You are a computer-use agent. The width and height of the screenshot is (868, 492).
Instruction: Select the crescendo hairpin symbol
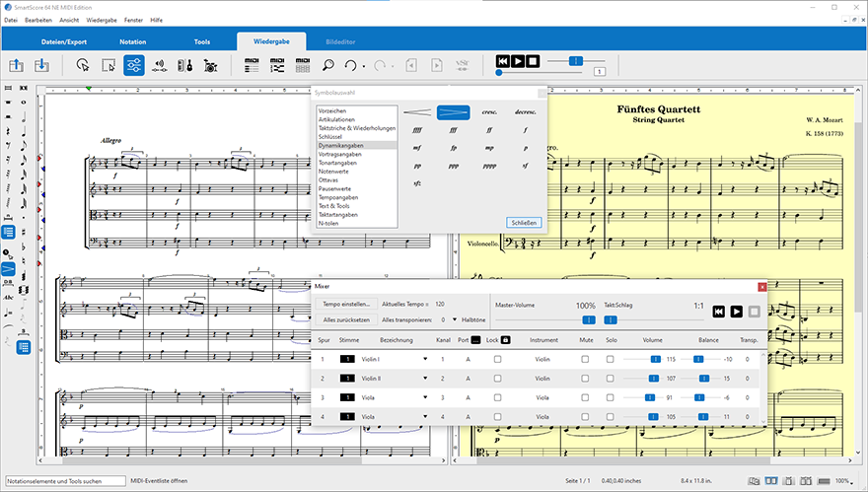(x=418, y=112)
